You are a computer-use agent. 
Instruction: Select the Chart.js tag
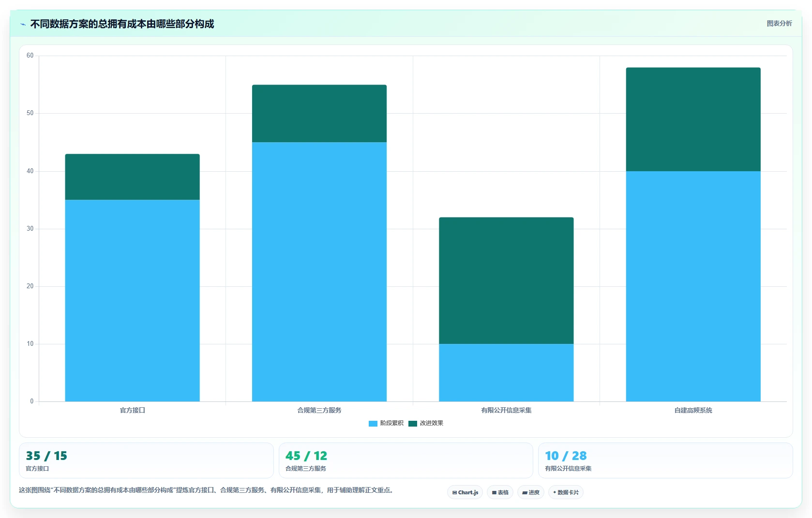pos(465,492)
